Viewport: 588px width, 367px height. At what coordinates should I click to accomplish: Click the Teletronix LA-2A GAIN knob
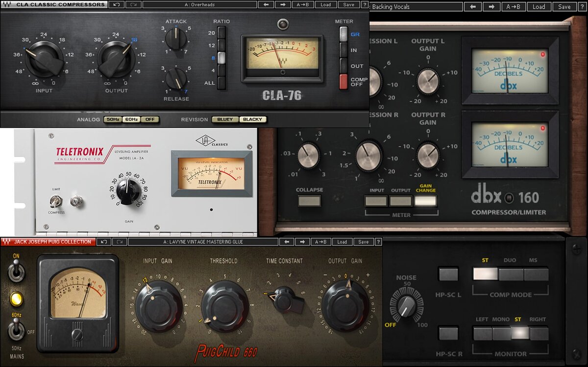[x=129, y=191]
